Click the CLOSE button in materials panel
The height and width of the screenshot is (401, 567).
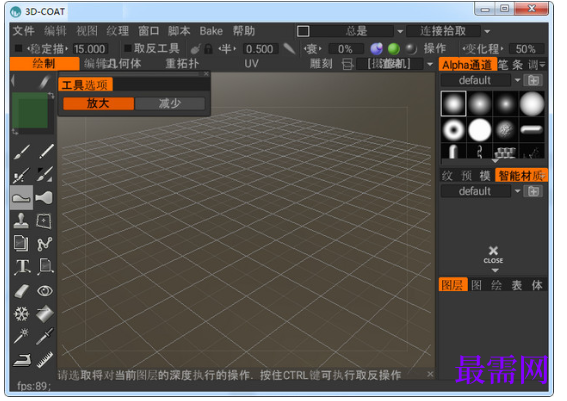494,255
